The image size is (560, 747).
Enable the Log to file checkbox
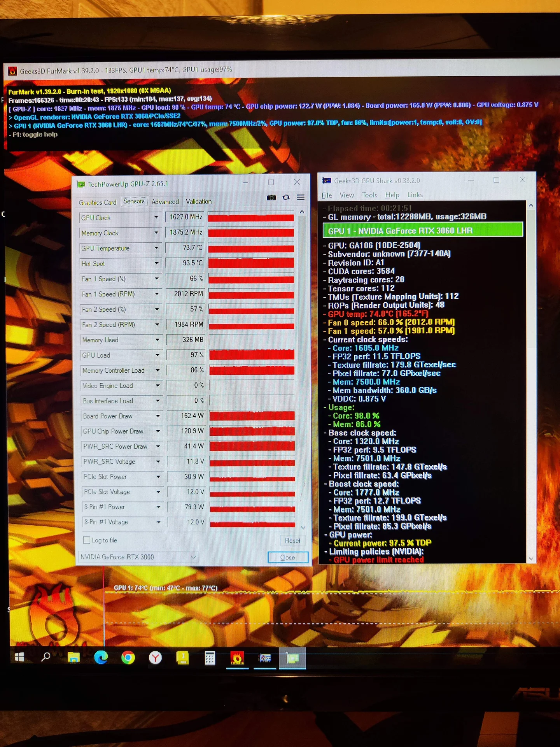[87, 540]
